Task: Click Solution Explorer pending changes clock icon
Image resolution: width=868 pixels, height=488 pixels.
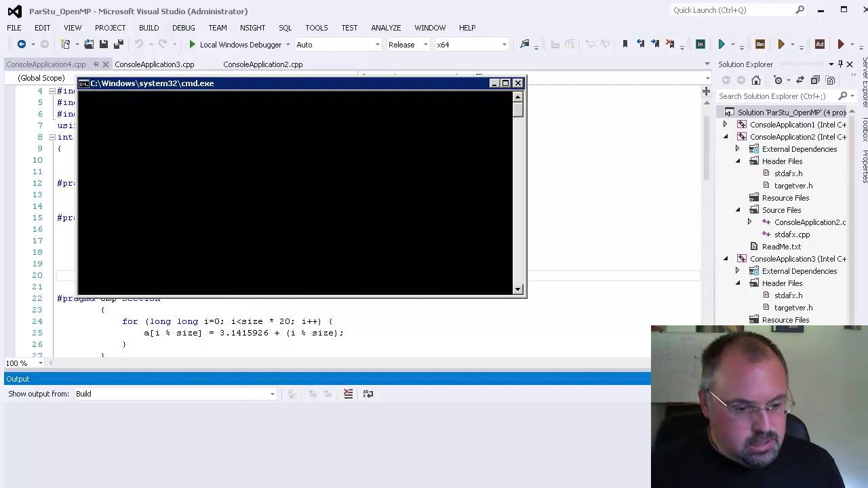Action: 778,80
